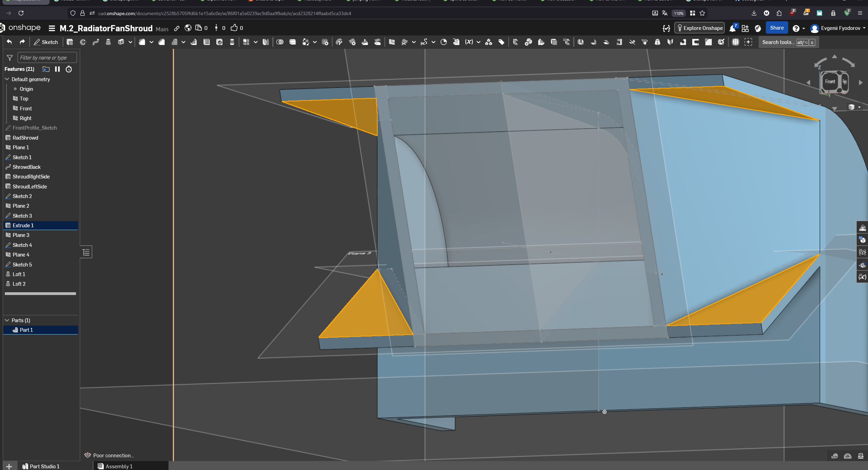The width and height of the screenshot is (868, 470).
Task: Click the blue Share button
Action: pos(777,28)
